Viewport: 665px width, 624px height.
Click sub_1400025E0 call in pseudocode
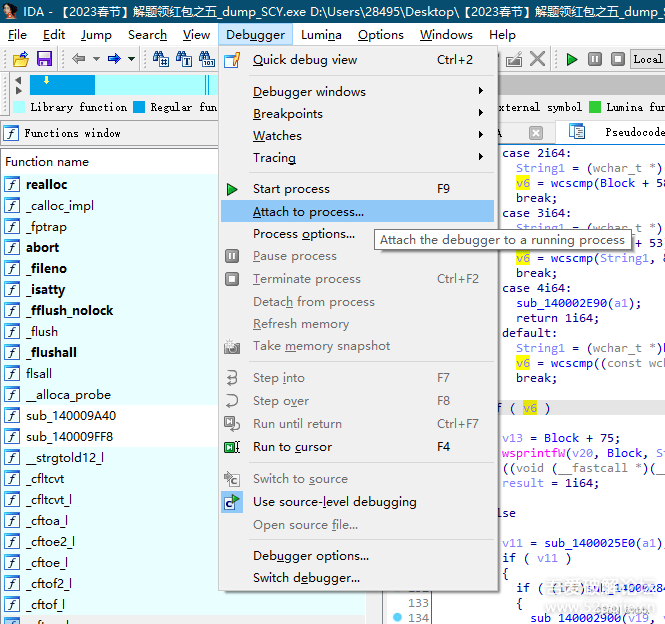(592, 543)
